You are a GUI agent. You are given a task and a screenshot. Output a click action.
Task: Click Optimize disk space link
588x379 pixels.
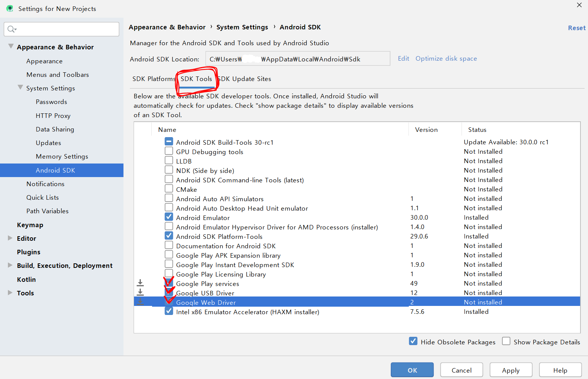(446, 58)
